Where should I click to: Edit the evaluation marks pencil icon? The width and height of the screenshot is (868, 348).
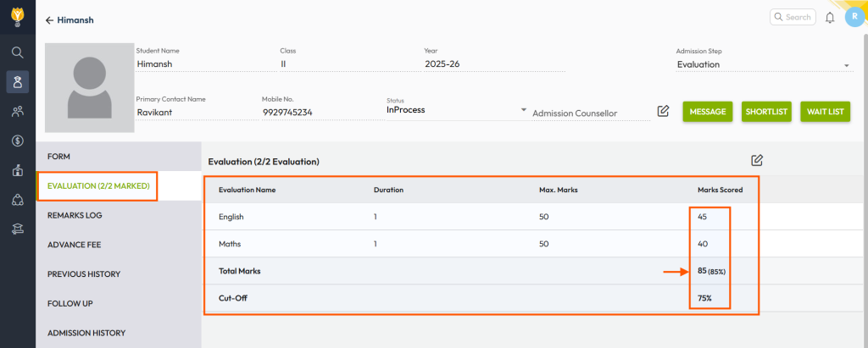click(x=757, y=161)
